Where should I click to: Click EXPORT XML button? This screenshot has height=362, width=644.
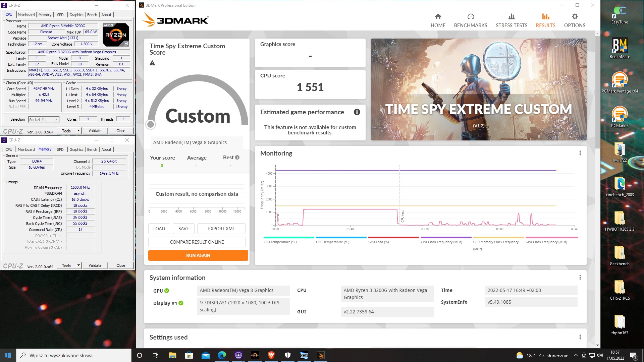221,229
